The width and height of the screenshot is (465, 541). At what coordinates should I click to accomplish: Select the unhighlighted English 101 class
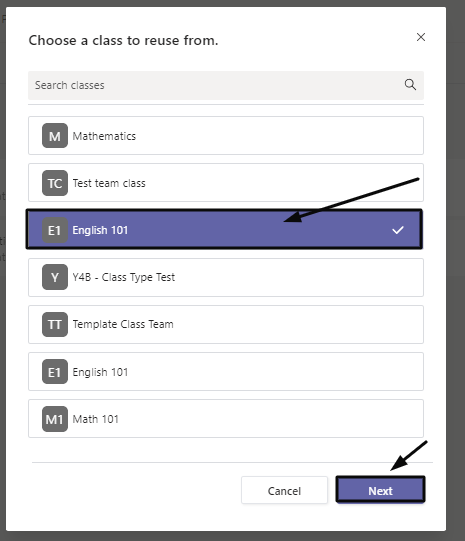(x=226, y=372)
